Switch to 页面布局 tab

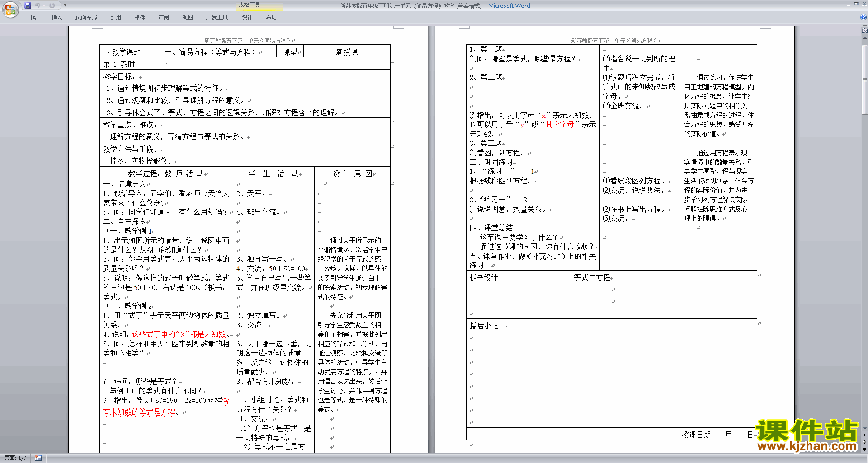click(86, 17)
